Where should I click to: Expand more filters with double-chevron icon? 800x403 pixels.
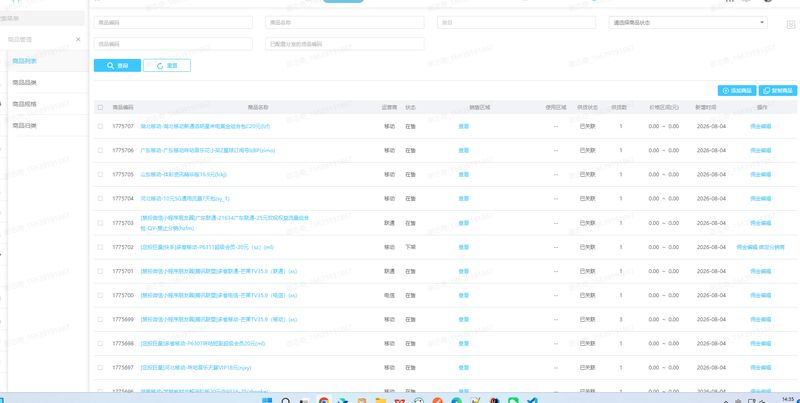tap(791, 25)
